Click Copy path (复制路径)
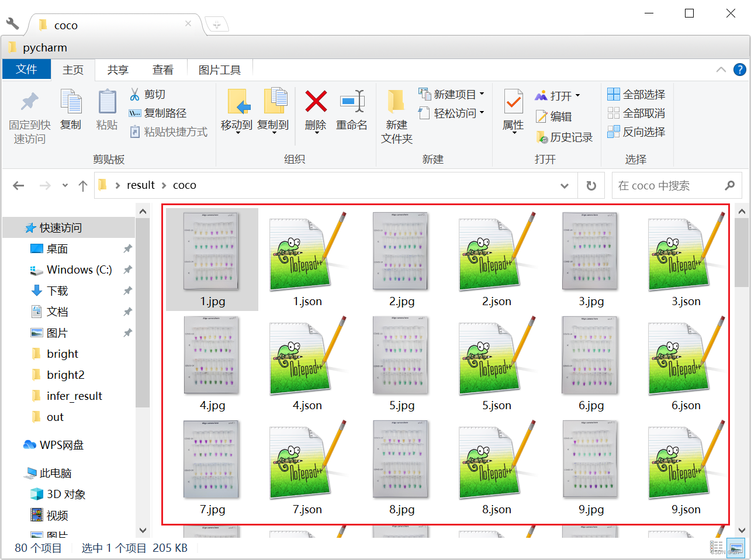 click(157, 113)
